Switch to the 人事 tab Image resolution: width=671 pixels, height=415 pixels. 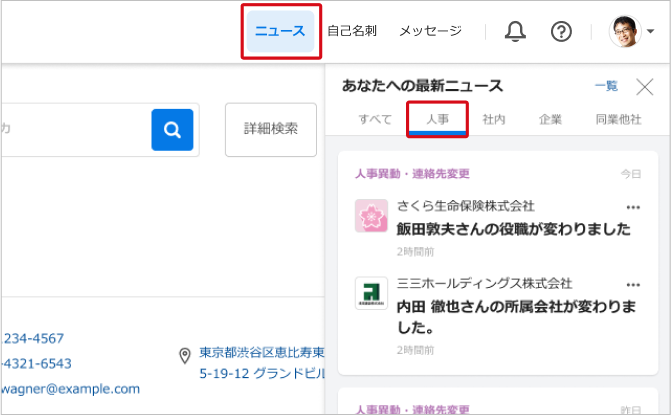437,119
